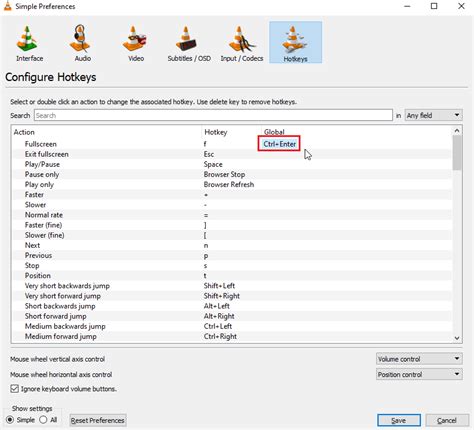Click the Save button

tap(399, 420)
